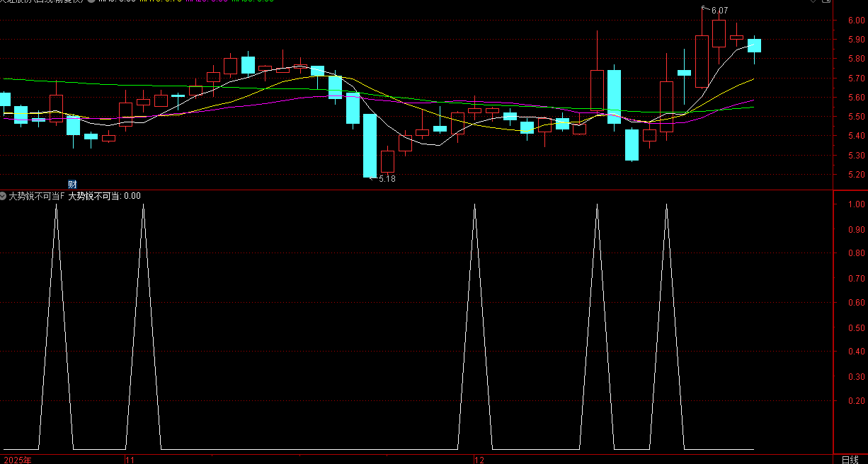This screenshot has height=464, width=868.
Task: Click the 6.07 high price label
Action: coord(719,11)
